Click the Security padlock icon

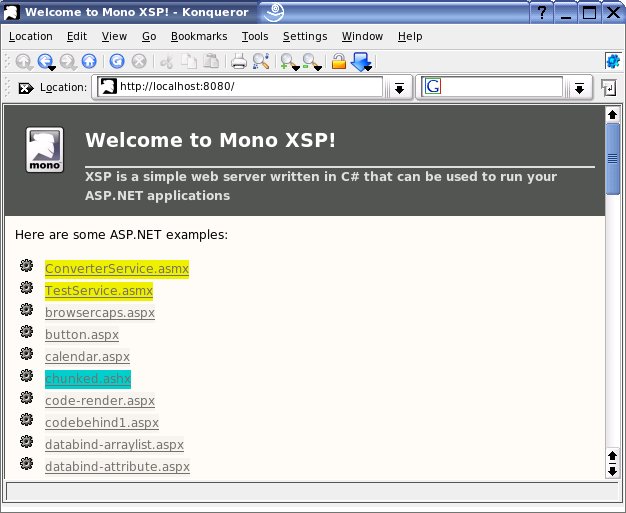339,61
